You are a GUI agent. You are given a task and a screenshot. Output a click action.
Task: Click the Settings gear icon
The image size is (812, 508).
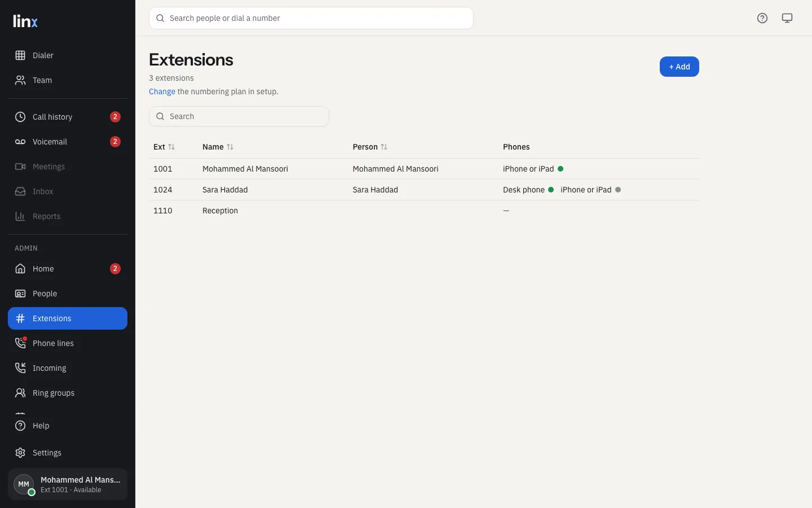coord(20,453)
